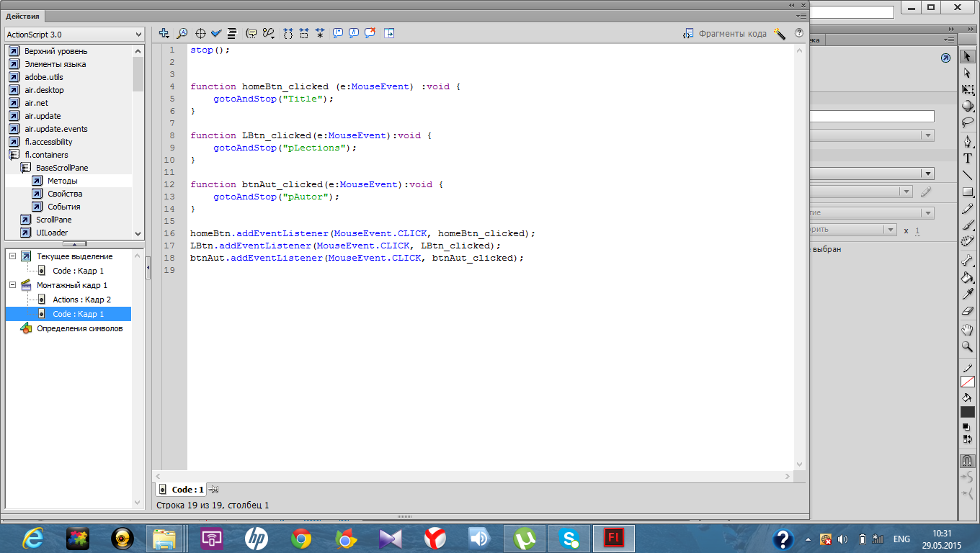Pin the active script icon
Screen dimensions: 980x553
point(214,490)
